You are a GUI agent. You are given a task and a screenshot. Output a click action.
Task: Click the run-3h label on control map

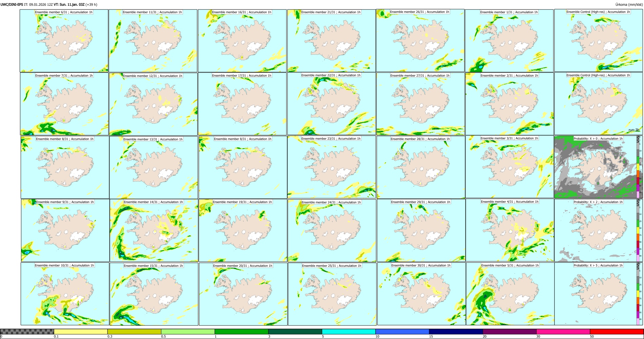click(633, 130)
